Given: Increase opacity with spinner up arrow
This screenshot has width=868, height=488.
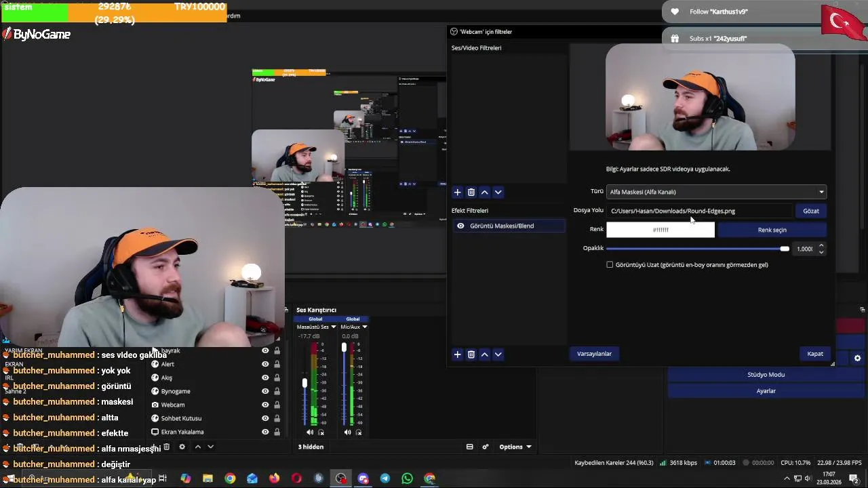Looking at the screenshot, I should [x=821, y=245].
